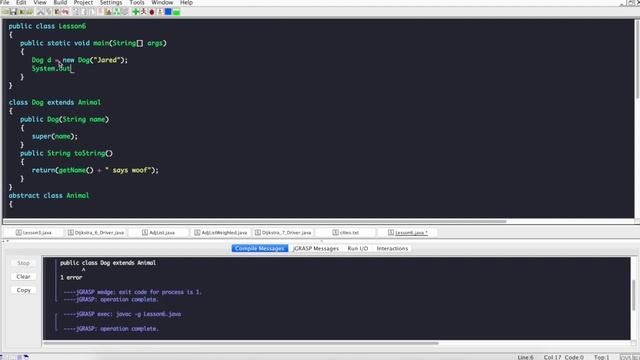Click the return getName() says woof line

tap(95, 170)
